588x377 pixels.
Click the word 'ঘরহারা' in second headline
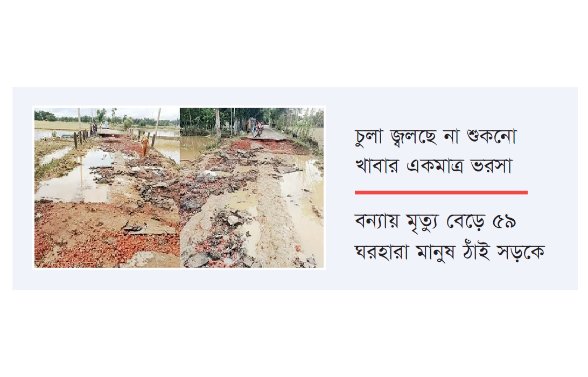coord(381,252)
